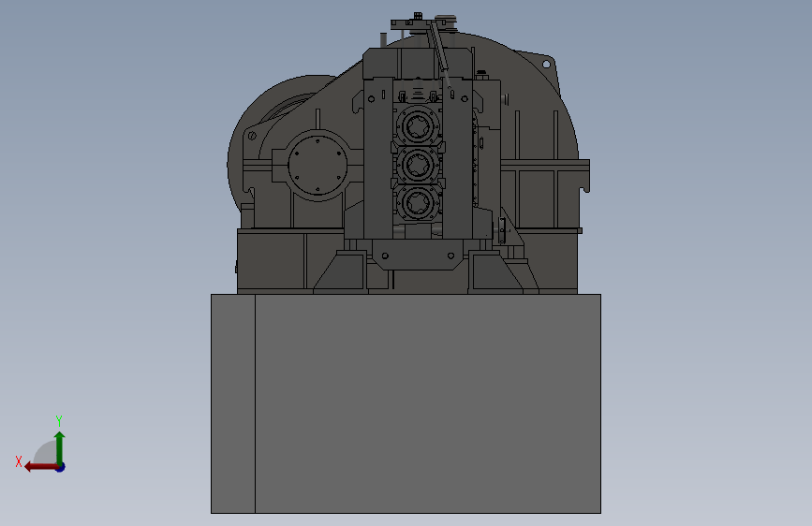
Task: Select the bottom roll bearing housing
Action: tap(418, 202)
